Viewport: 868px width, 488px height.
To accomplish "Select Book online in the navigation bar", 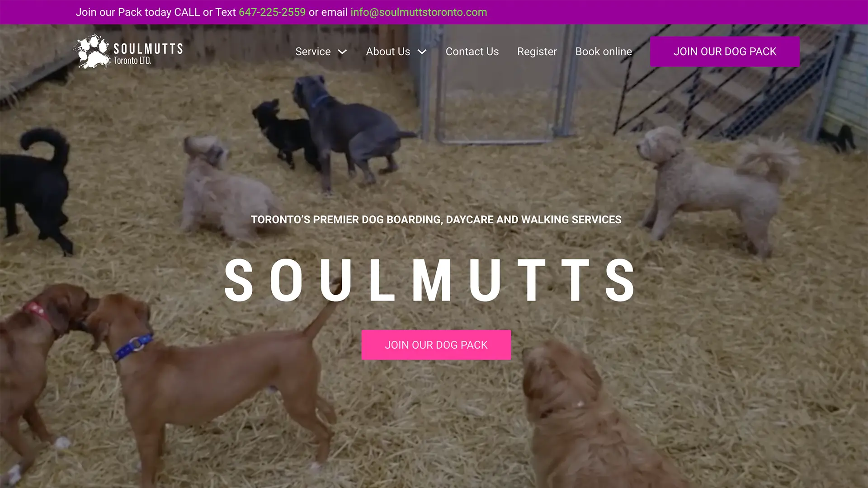I will tap(604, 52).
